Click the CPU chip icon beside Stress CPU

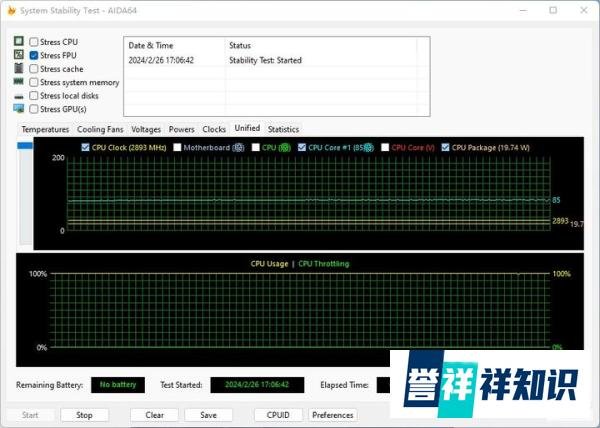click(x=18, y=41)
